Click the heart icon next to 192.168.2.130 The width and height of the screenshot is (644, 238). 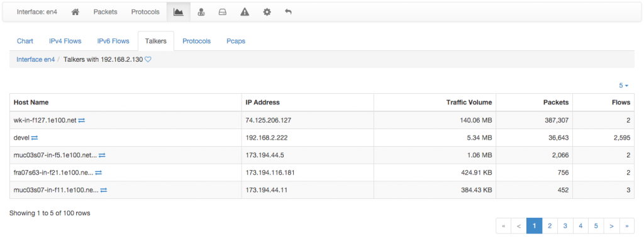pos(148,60)
